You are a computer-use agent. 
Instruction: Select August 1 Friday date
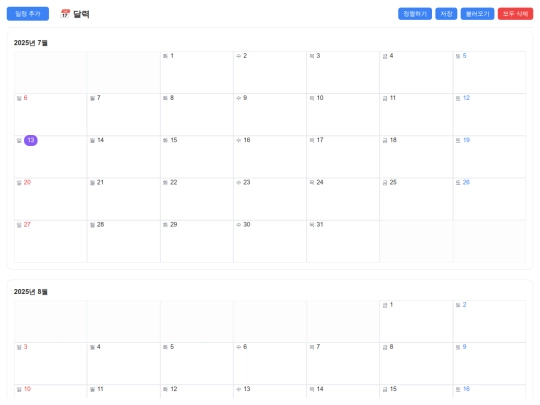pos(391,305)
